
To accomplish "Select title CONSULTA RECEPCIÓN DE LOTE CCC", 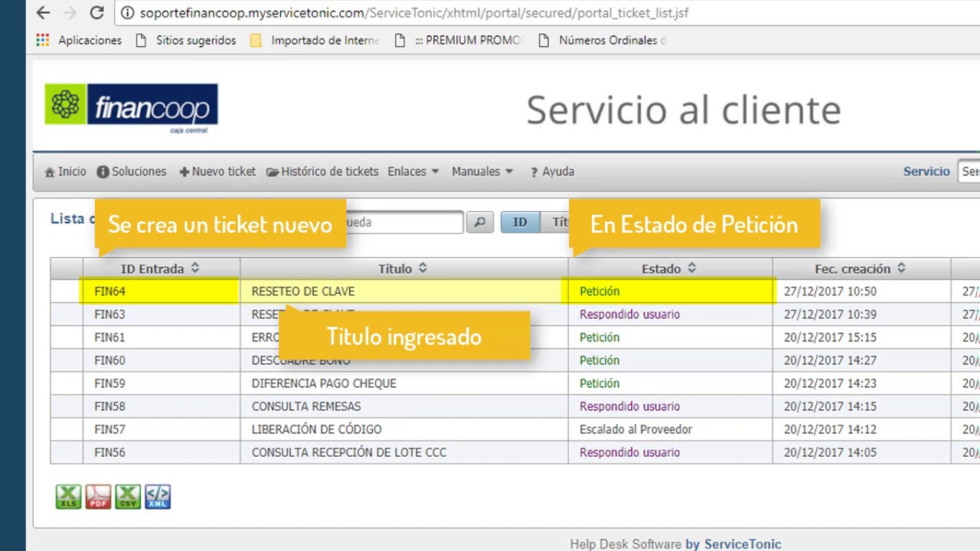I will coord(349,452).
